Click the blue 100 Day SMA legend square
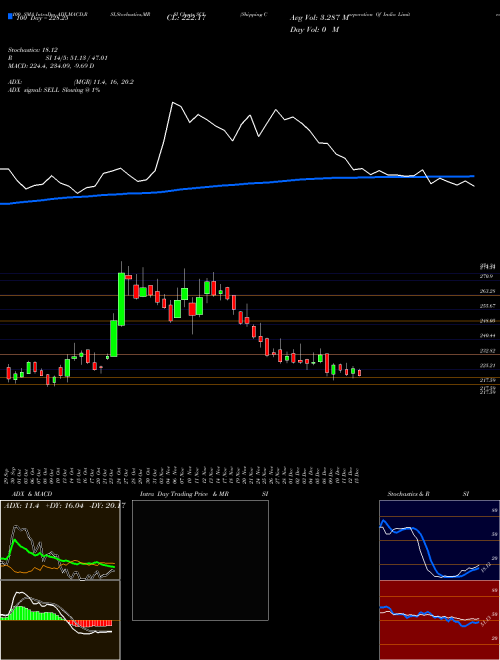The width and height of the screenshot is (500, 660). [10, 16]
